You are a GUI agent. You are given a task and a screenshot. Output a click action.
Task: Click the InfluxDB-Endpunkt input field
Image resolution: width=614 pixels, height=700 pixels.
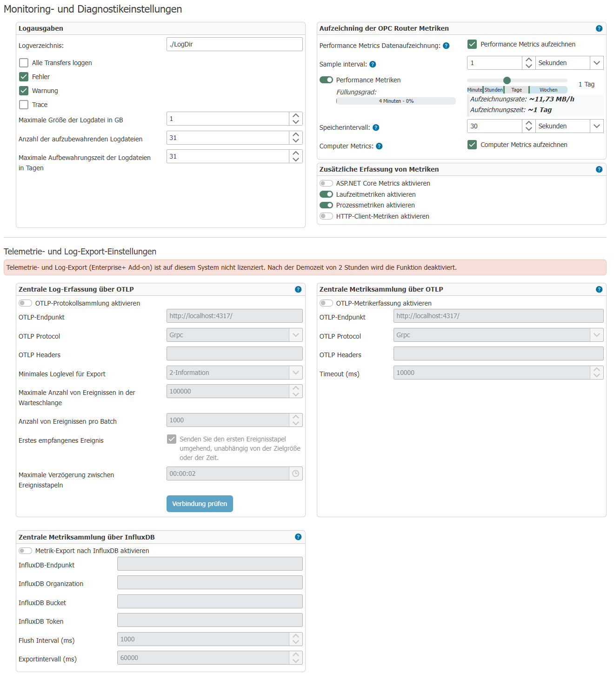tap(210, 564)
